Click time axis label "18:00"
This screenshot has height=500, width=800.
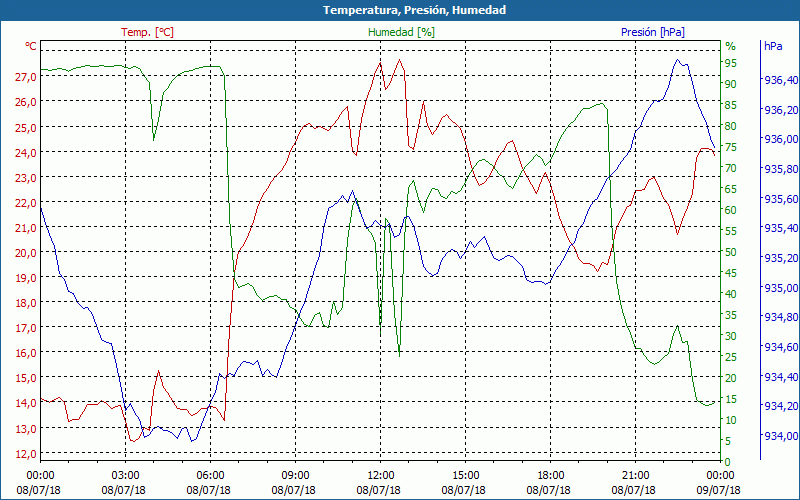(x=550, y=476)
